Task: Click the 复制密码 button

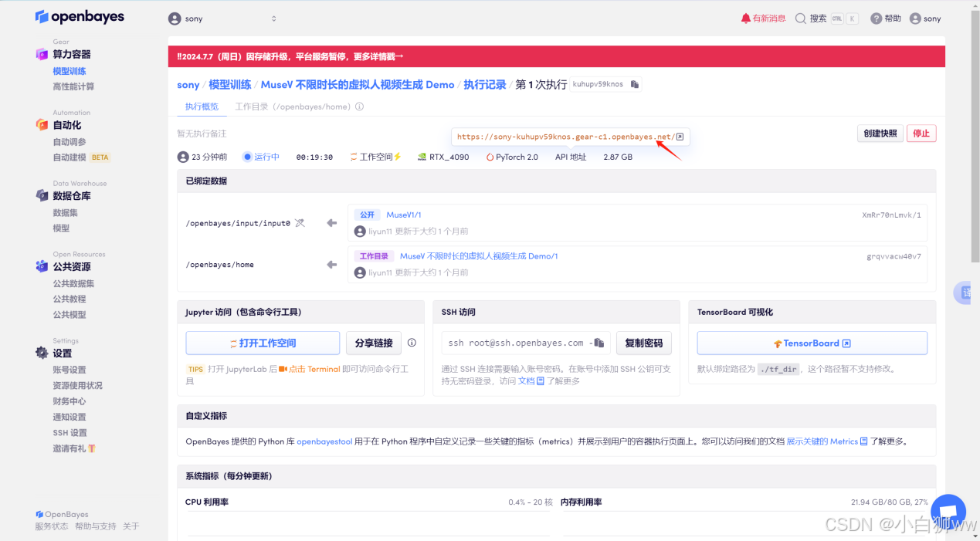Action: (x=644, y=343)
